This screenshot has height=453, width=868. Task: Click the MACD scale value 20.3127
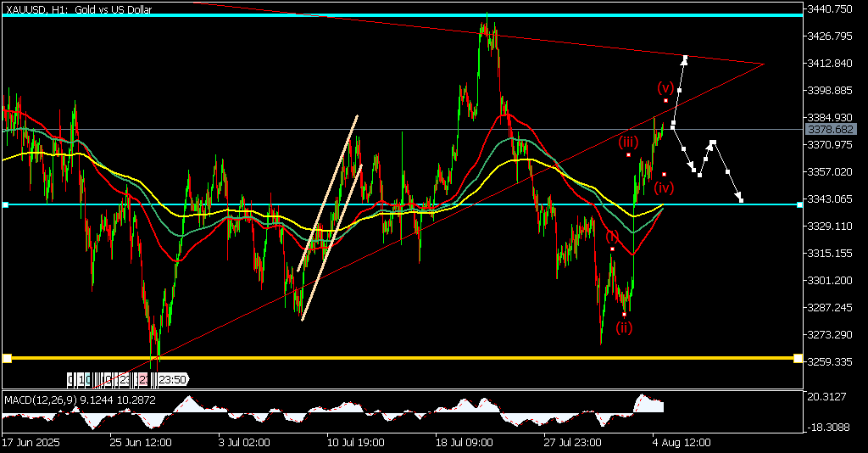click(x=826, y=396)
